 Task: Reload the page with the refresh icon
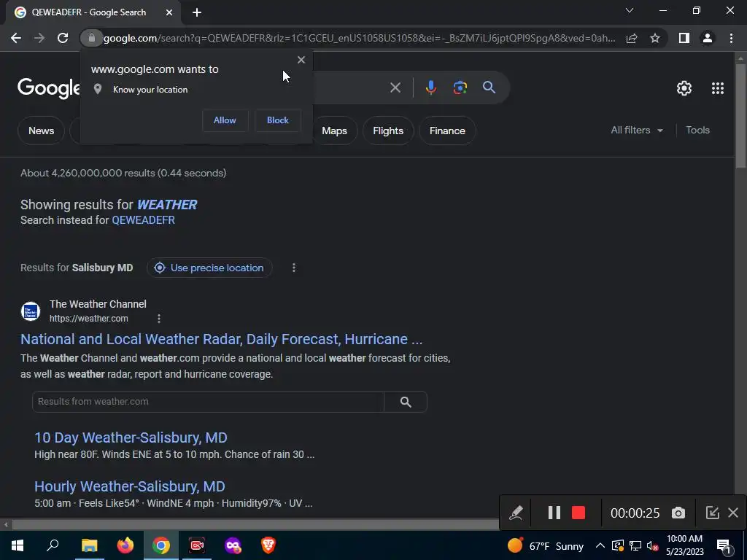point(63,38)
